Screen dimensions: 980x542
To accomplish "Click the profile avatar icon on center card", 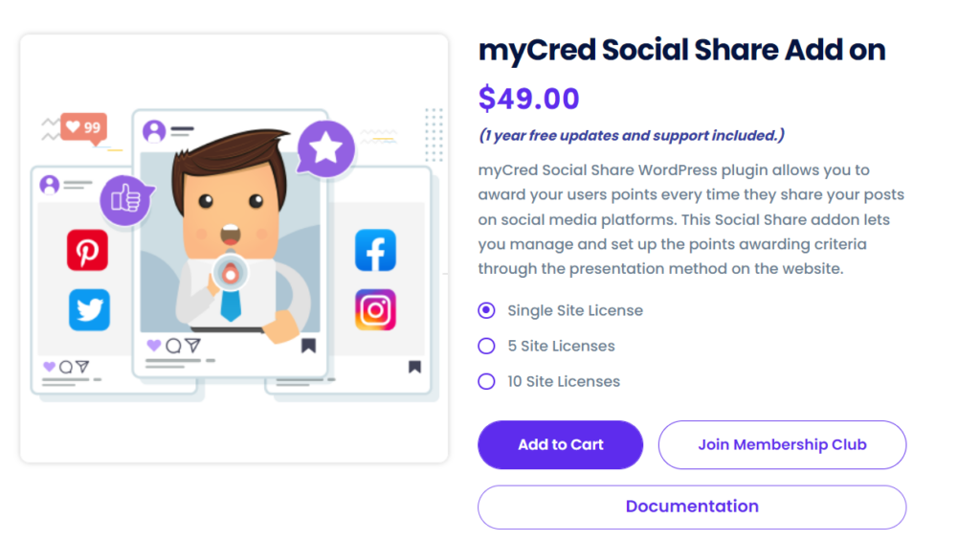I will tap(153, 131).
